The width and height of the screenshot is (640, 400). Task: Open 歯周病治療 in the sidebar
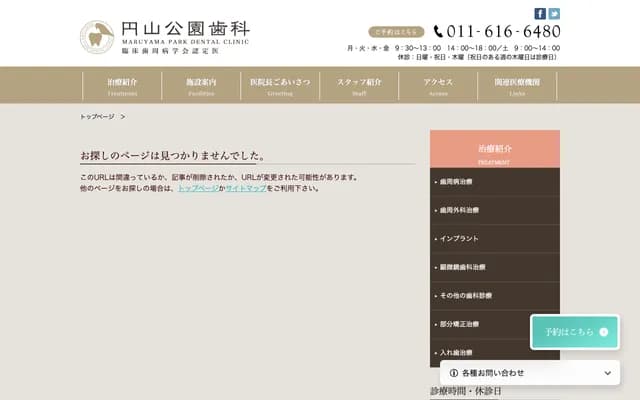[x=495, y=182]
